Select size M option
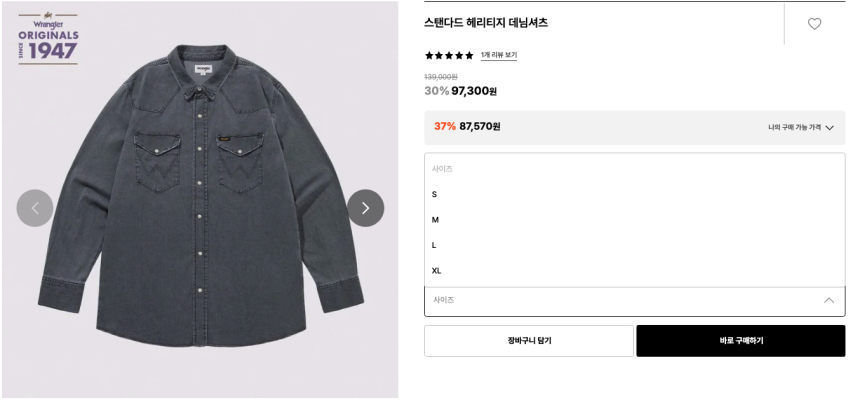 click(435, 220)
